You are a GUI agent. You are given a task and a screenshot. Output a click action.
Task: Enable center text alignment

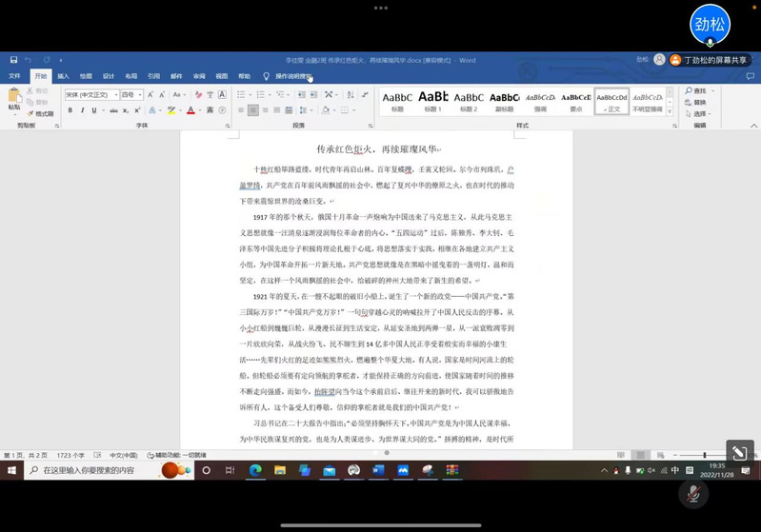point(253,110)
